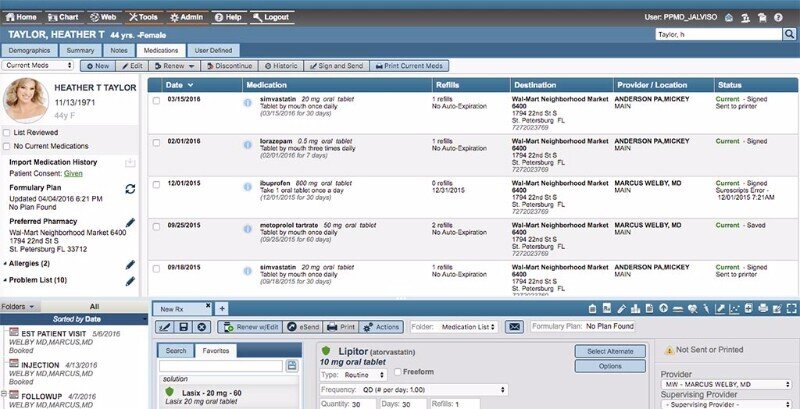Image resolution: width=800 pixels, height=409 pixels.
Task: Open the Current Meds dropdown
Action: click(38, 65)
